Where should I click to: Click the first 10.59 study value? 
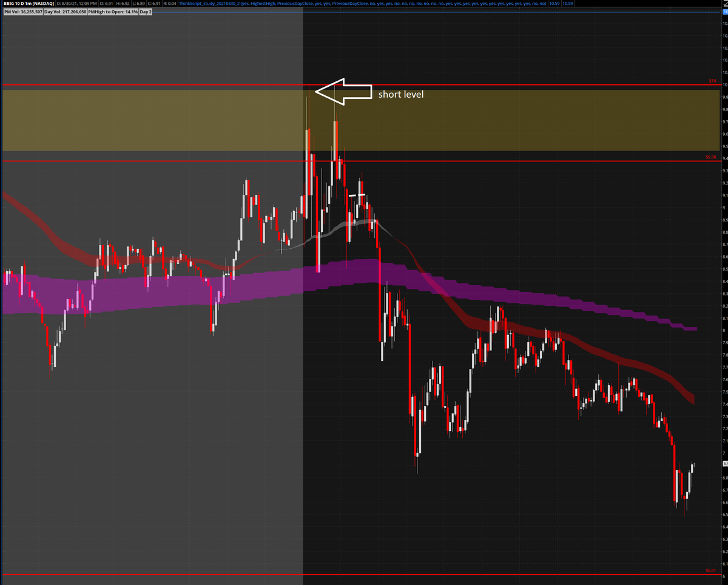click(555, 4)
